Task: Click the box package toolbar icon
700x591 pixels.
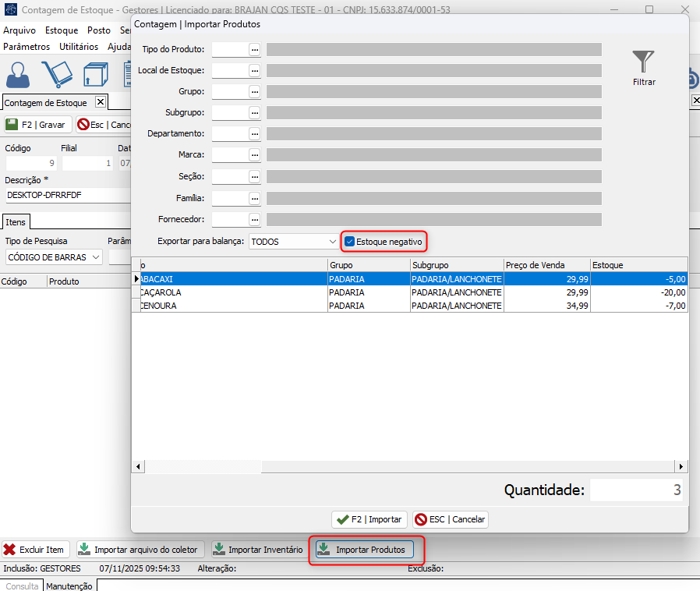Action: point(95,76)
